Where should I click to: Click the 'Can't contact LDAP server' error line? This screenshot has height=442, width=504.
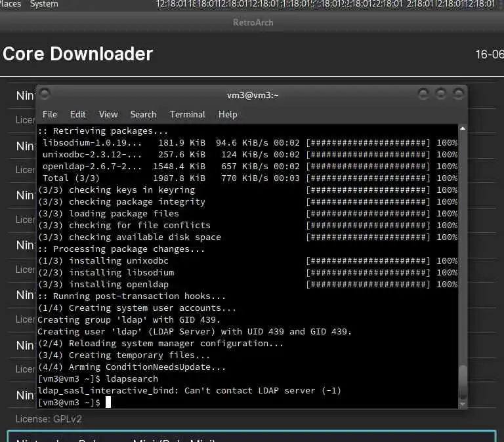pos(189,391)
